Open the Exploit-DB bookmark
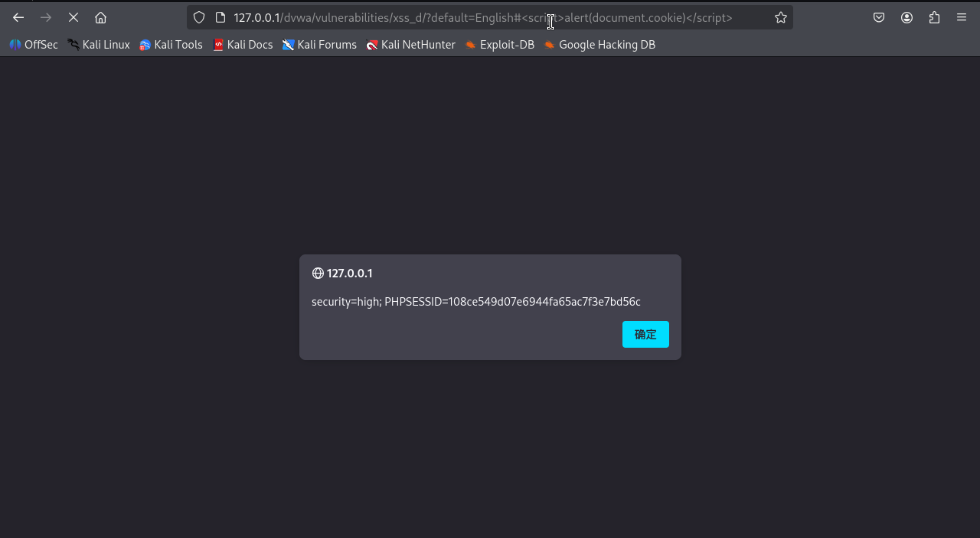980x538 pixels. click(x=500, y=45)
